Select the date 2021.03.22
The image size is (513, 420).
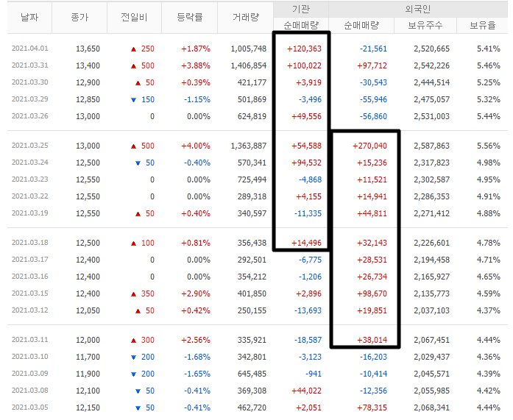click(x=29, y=196)
